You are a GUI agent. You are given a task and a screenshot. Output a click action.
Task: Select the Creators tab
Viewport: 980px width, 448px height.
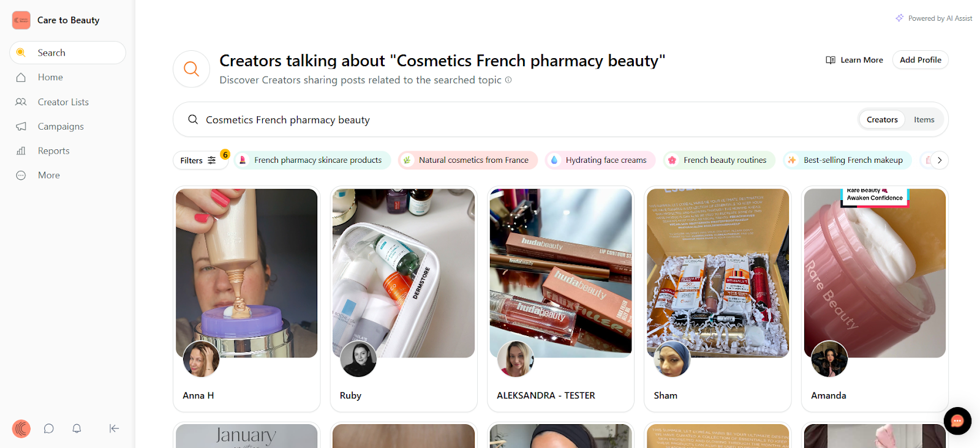pos(881,119)
